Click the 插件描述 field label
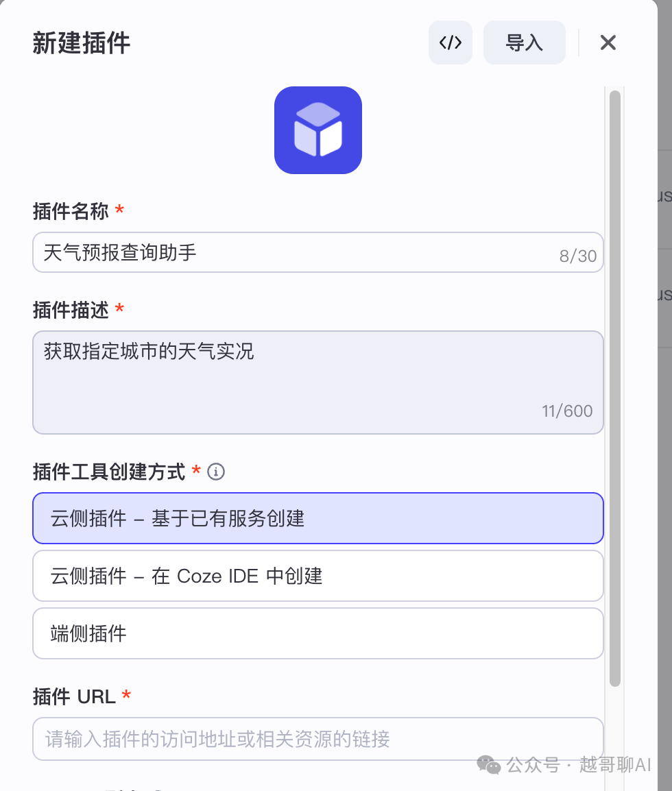This screenshot has width=672, height=791. (x=71, y=310)
